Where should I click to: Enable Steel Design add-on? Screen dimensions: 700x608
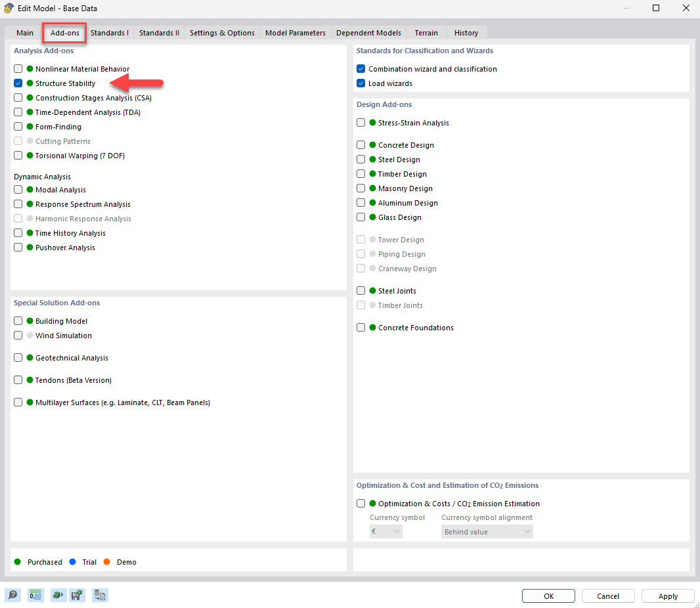pos(361,160)
